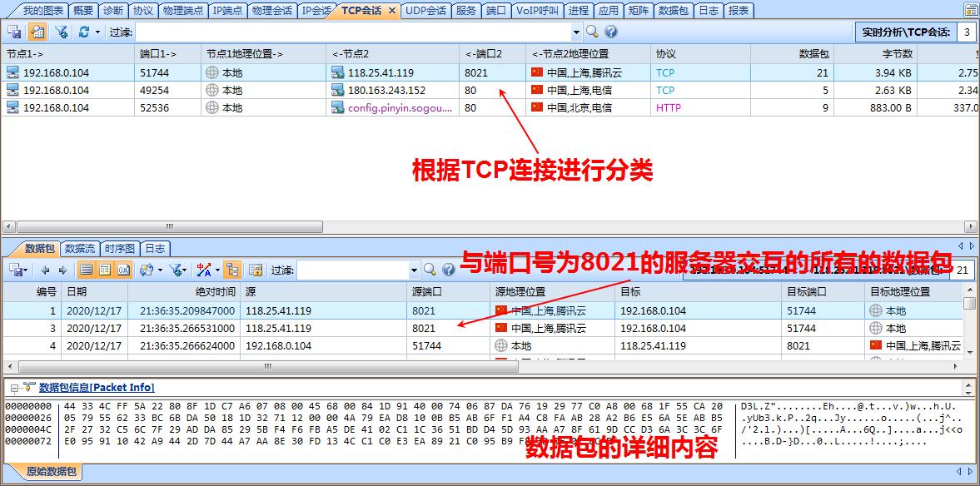Switch to the 数据流 tab
This screenshot has height=486, width=980.
tap(80, 246)
